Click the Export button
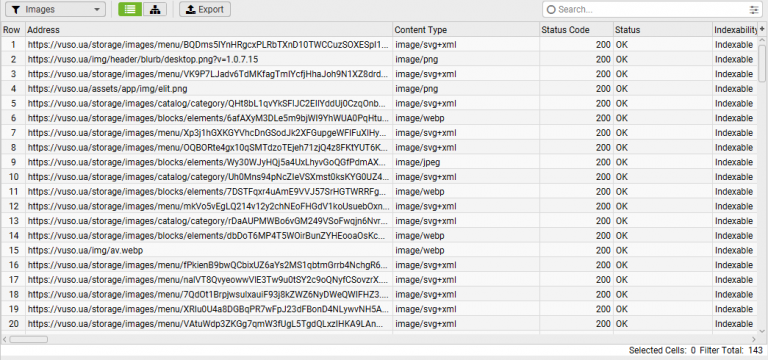 (x=205, y=9)
